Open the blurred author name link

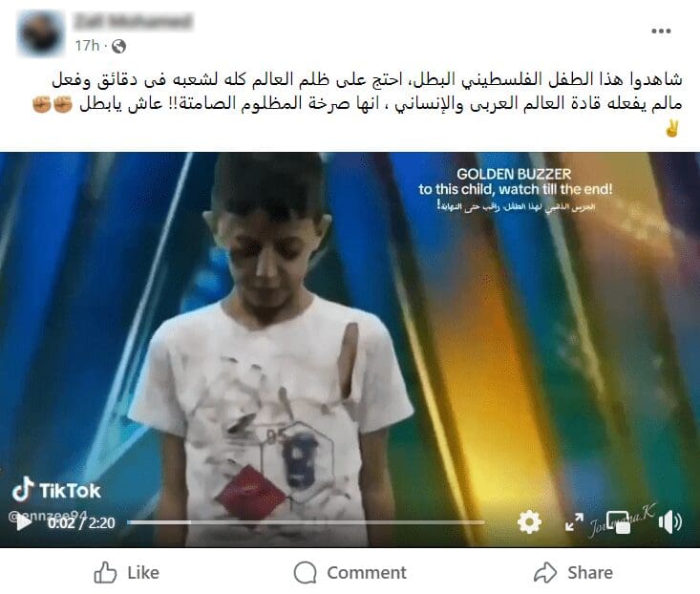[x=133, y=20]
